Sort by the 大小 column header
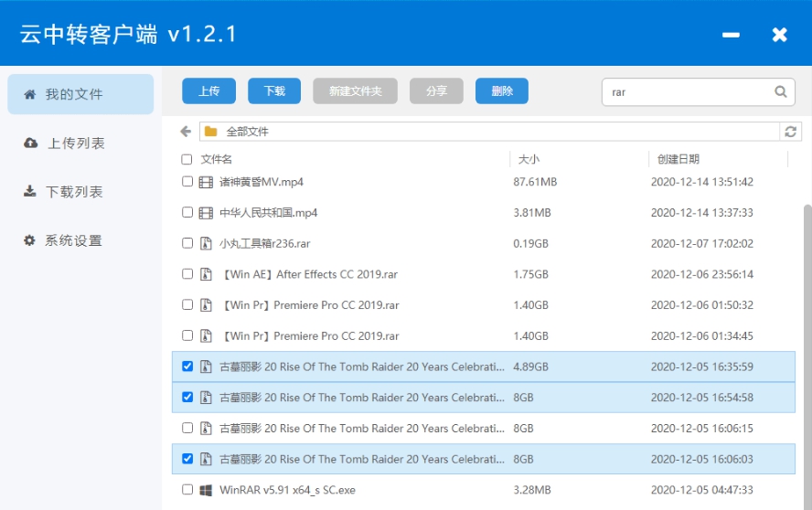 click(529, 159)
